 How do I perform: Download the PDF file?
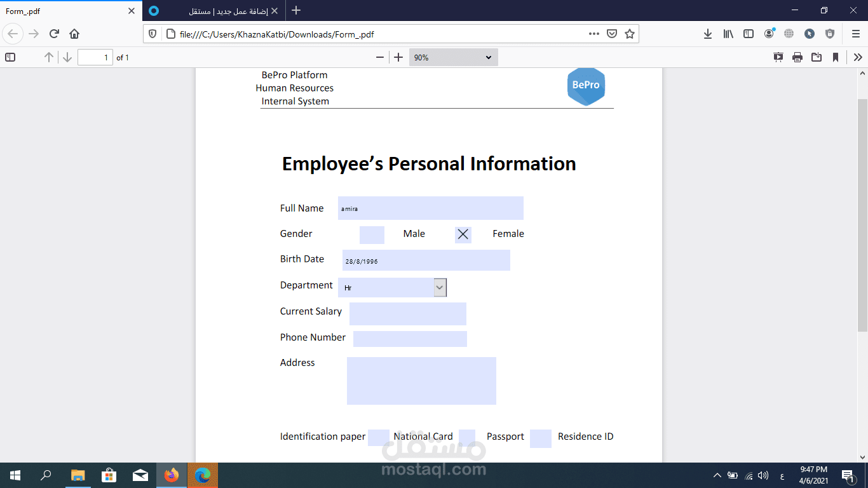(x=817, y=57)
